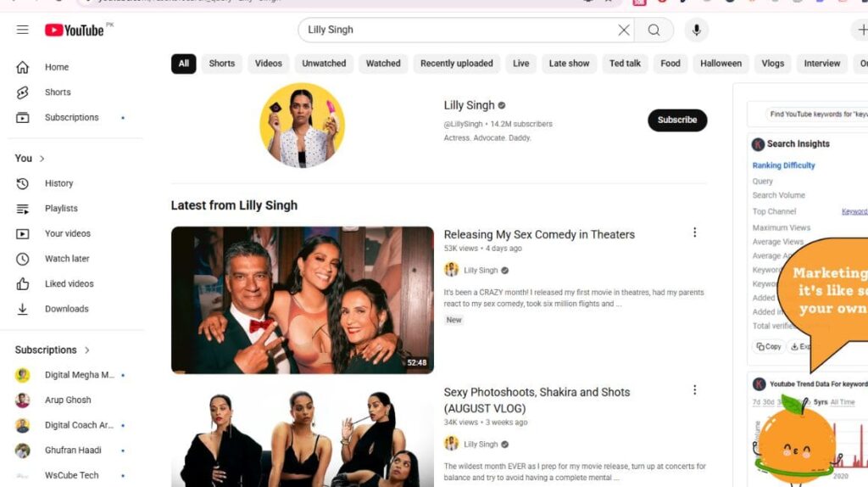Image resolution: width=868 pixels, height=487 pixels.
Task: Open options for Releasing My Sex Comedy video
Action: (x=694, y=232)
